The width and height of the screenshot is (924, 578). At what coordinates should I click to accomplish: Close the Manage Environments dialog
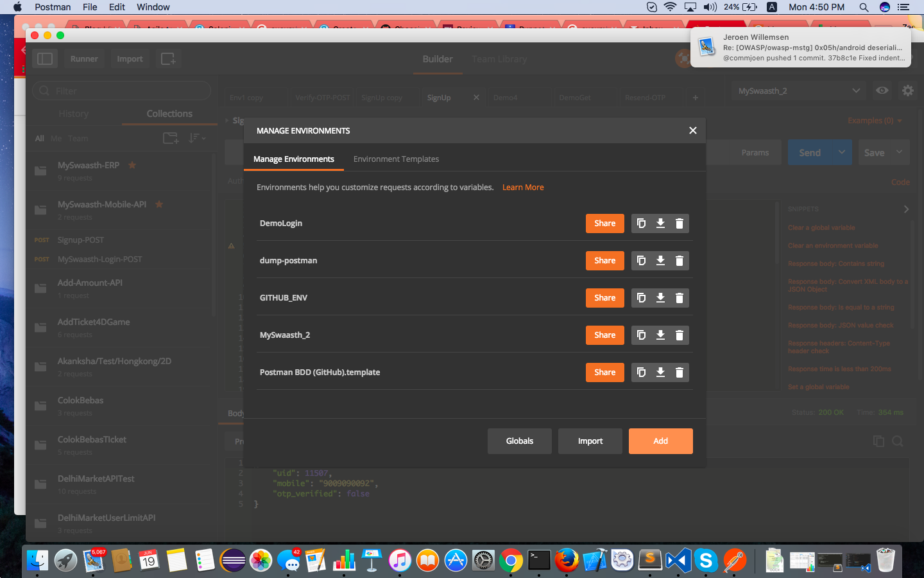click(693, 130)
